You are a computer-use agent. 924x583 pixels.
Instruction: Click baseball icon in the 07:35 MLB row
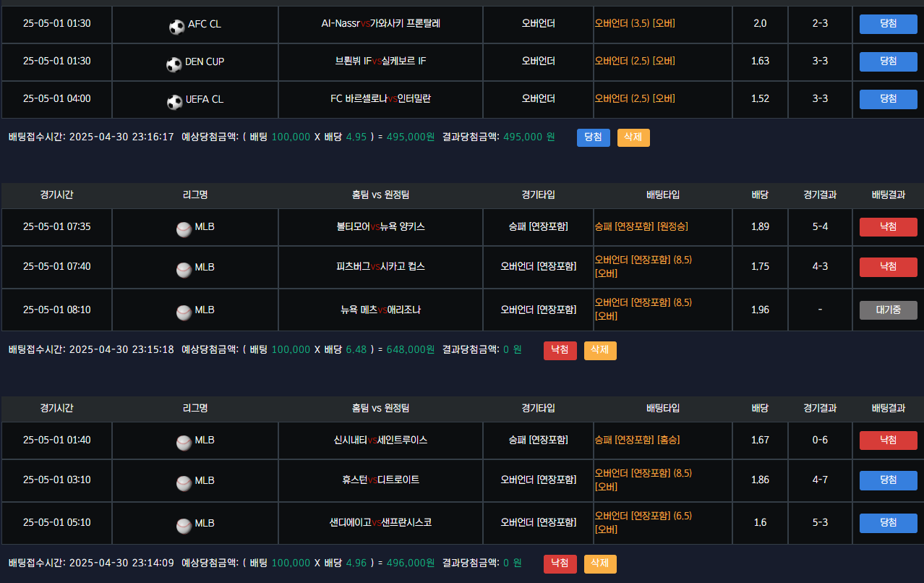(184, 229)
